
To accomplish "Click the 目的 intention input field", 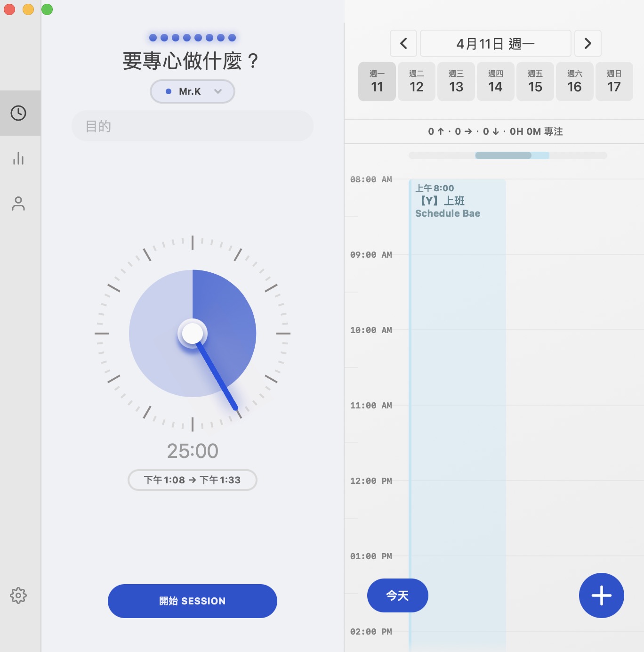I will tap(193, 126).
